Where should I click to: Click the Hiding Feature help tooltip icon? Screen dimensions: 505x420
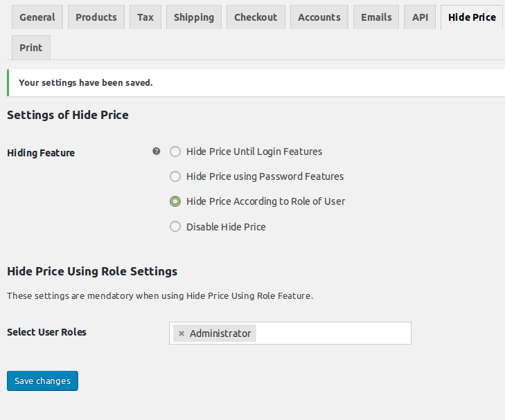coord(157,152)
